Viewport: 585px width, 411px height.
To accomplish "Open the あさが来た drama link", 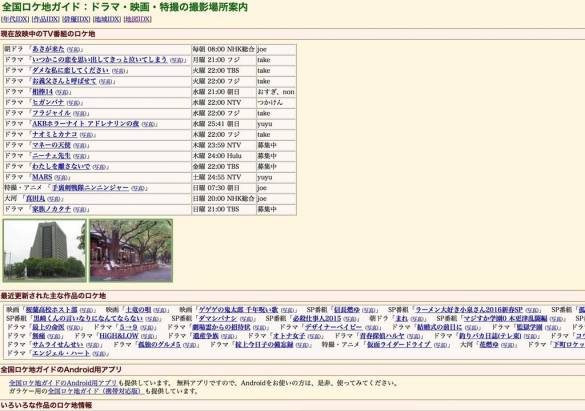I will 48,49.
